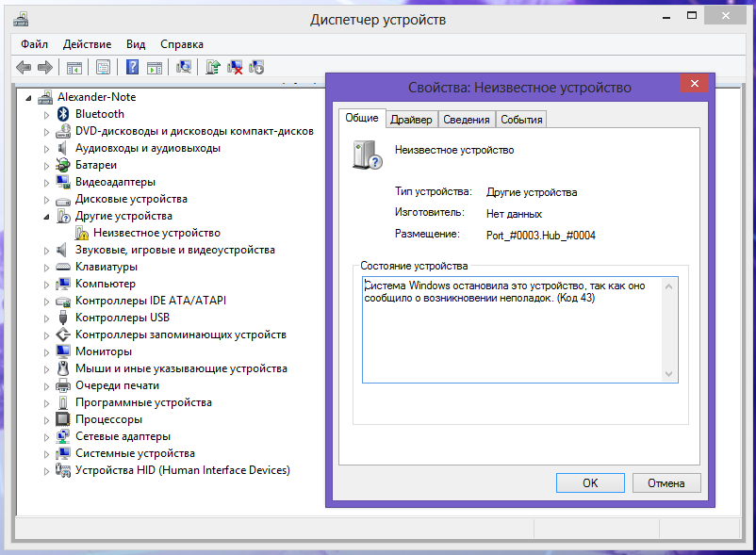This screenshot has width=756, height=555.
Task: Switch to the Драйвер tab
Action: 411,120
